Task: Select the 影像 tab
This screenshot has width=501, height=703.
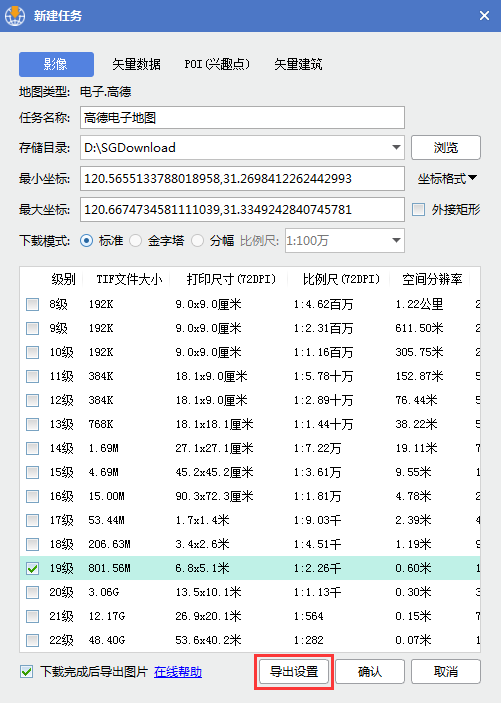Action: pos(57,64)
